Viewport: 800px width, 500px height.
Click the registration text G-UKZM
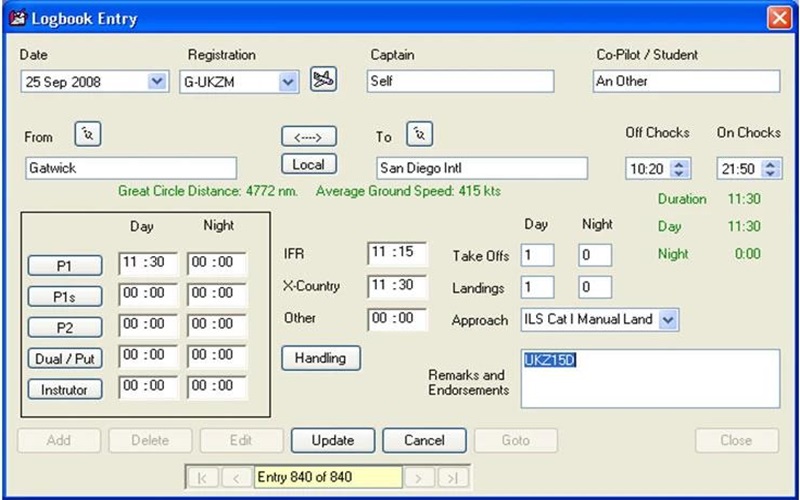click(x=209, y=82)
